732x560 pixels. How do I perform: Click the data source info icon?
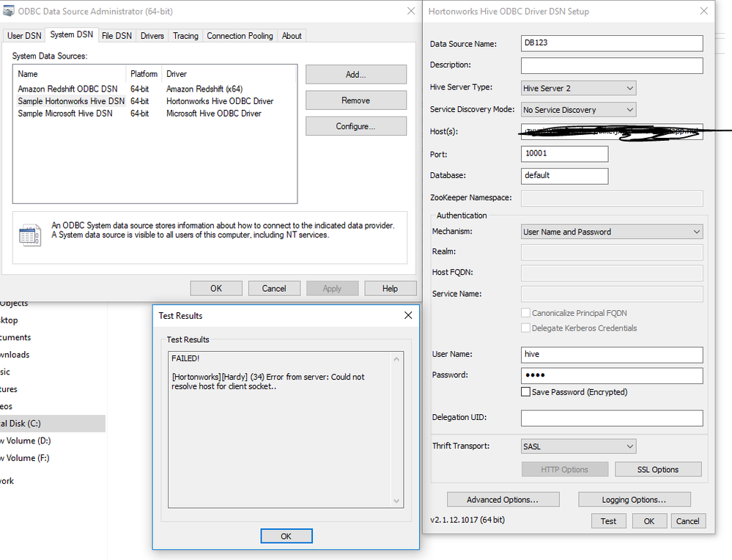click(30, 235)
